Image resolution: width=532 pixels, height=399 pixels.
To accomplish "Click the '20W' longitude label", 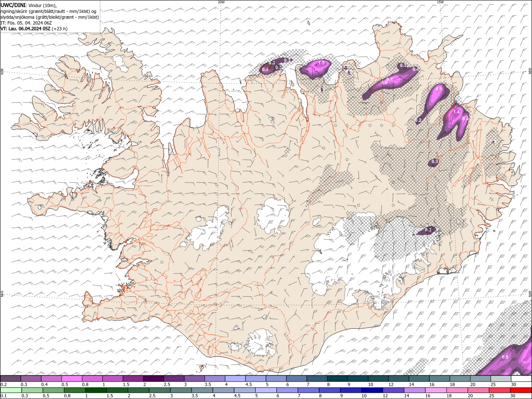I will coord(221,2).
